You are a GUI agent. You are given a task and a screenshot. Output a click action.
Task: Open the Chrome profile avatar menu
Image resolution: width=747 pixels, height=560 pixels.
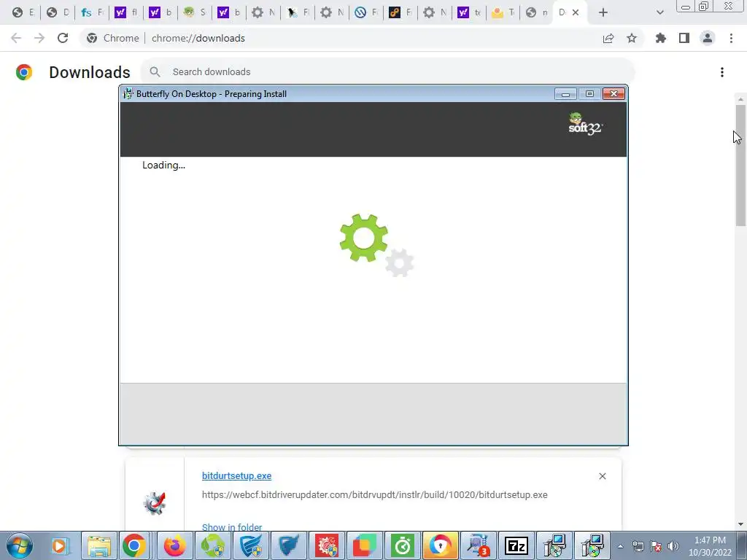pos(708,38)
